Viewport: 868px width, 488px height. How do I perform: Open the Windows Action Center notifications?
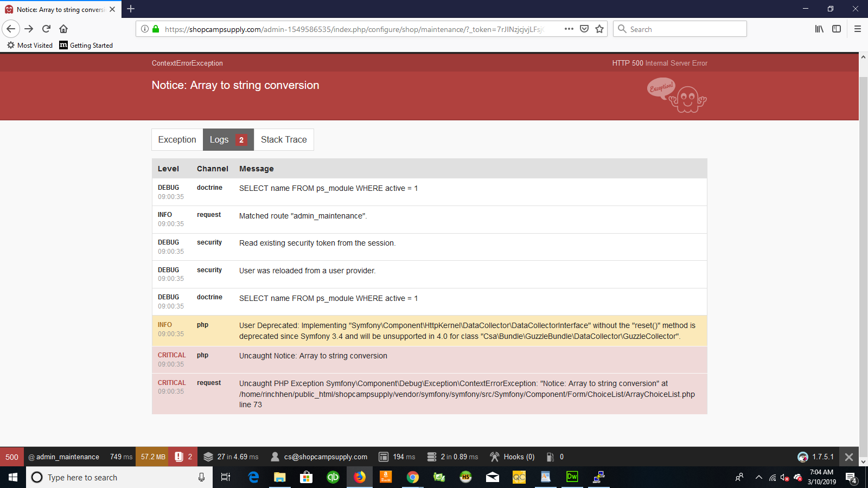click(x=851, y=477)
